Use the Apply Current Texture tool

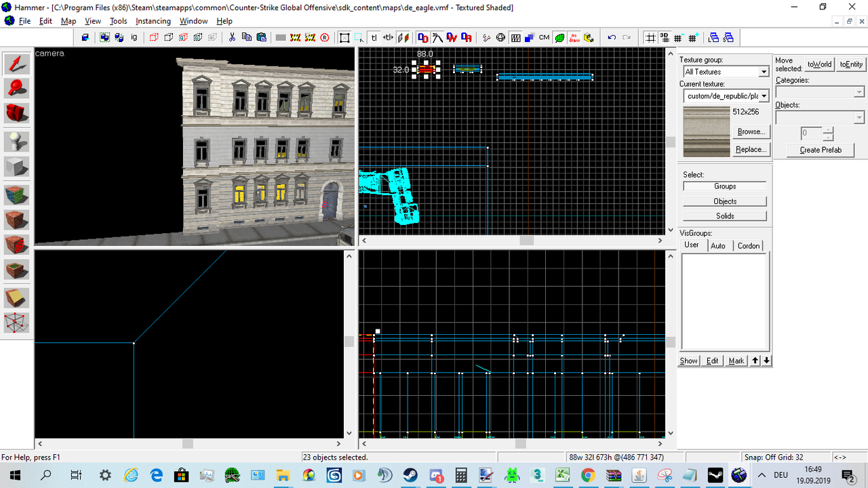click(x=18, y=220)
